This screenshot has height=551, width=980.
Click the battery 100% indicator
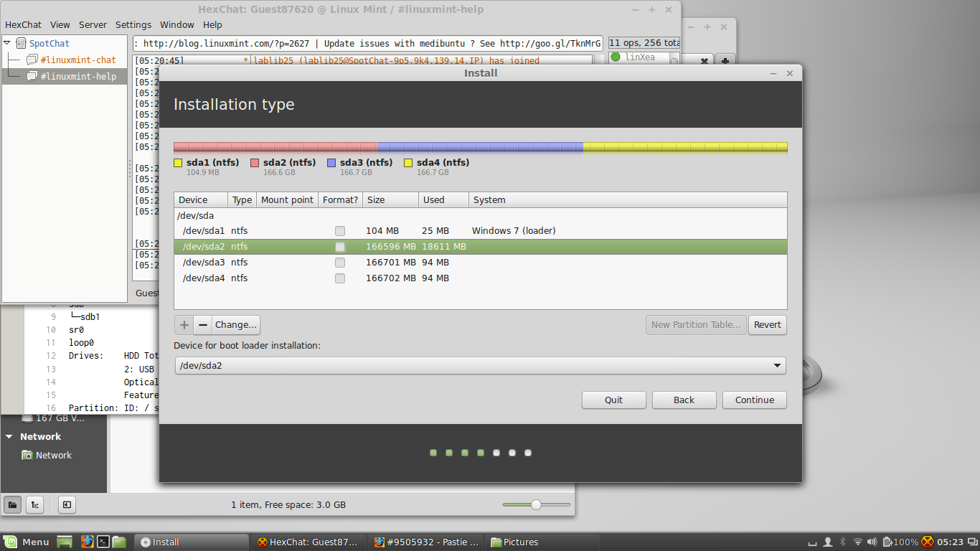[x=900, y=542]
